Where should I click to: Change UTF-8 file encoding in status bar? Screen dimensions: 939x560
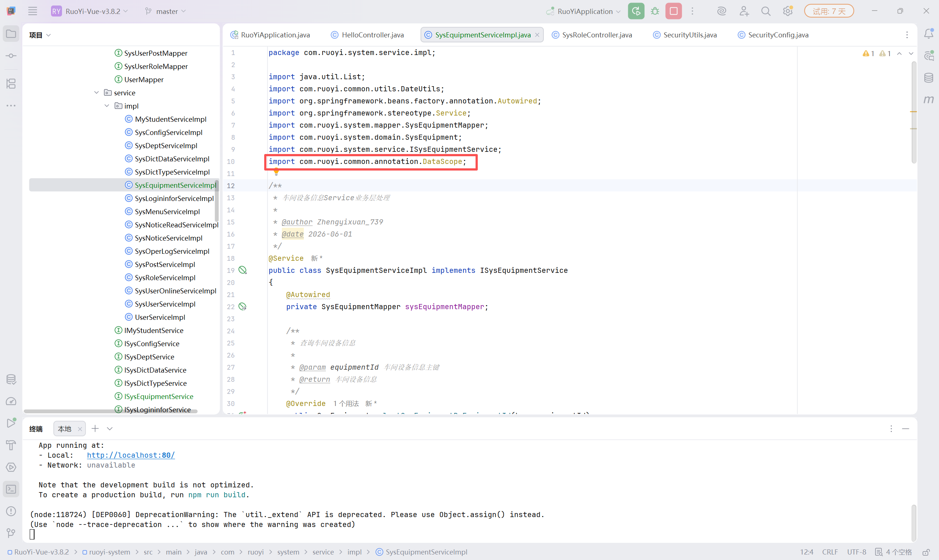[x=856, y=552]
